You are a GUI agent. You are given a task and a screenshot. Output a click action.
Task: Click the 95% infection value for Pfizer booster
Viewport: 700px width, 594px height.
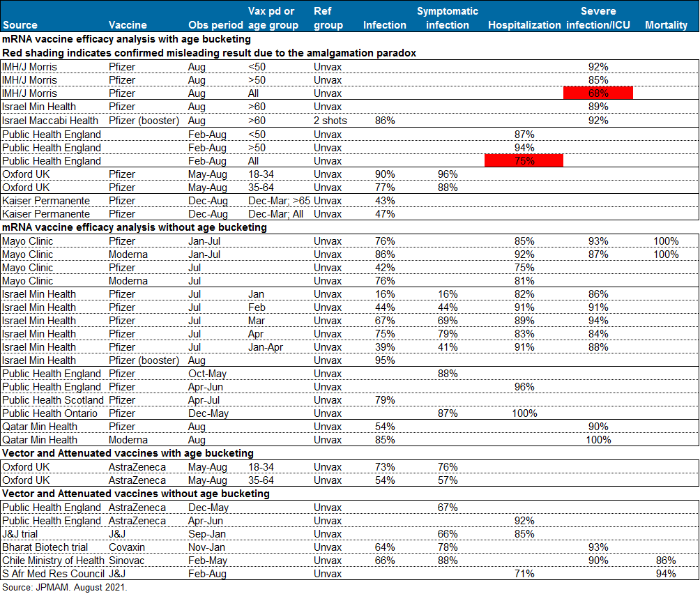coord(385,360)
